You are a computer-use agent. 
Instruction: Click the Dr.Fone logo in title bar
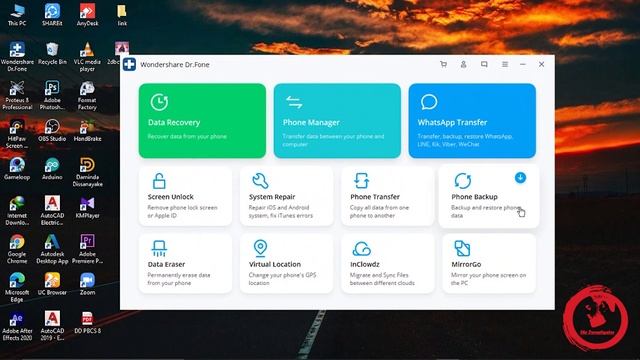click(x=129, y=64)
